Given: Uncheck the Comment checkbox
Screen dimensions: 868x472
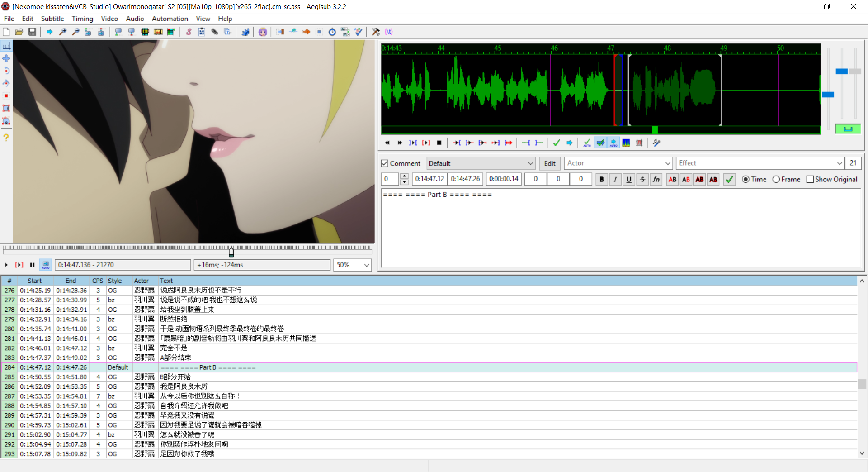Looking at the screenshot, I should click(x=385, y=163).
